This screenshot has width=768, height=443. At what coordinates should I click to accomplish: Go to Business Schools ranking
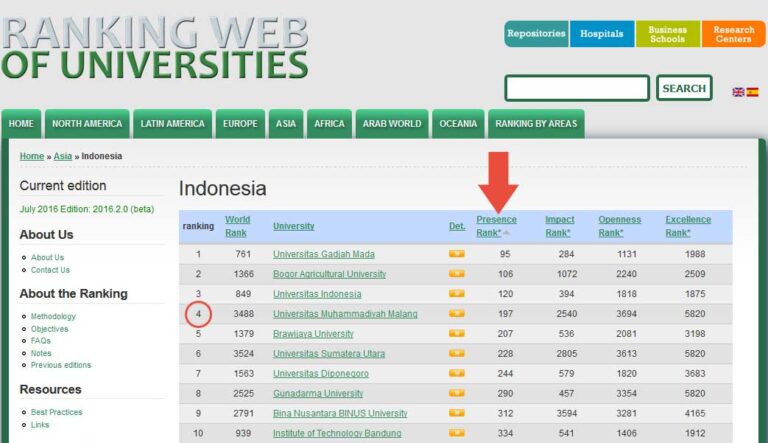[x=668, y=34]
